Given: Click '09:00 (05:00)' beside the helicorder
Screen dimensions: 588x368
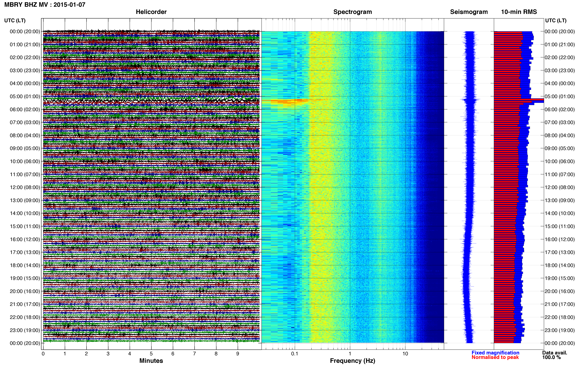Looking at the screenshot, I should pyautogui.click(x=25, y=148).
